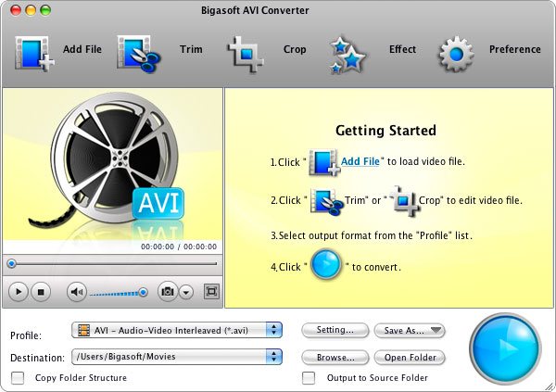Enable Output to Source Folder checkbox

[x=309, y=378]
